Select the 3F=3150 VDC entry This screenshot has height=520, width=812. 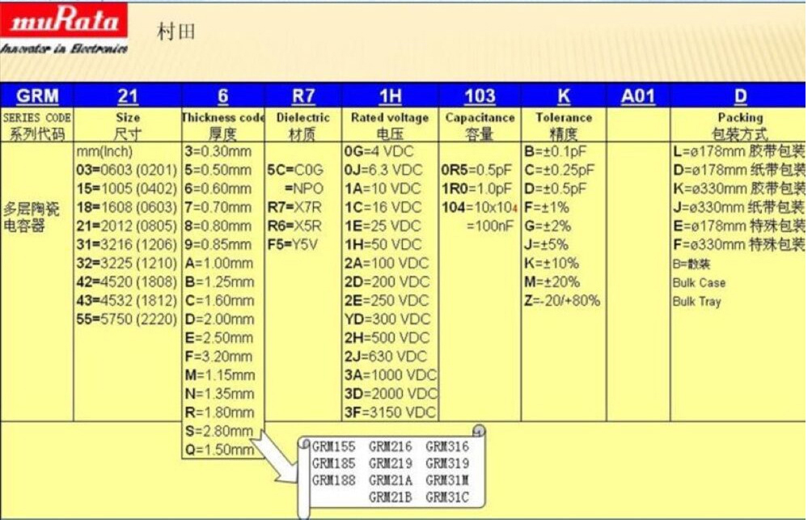pyautogui.click(x=390, y=412)
